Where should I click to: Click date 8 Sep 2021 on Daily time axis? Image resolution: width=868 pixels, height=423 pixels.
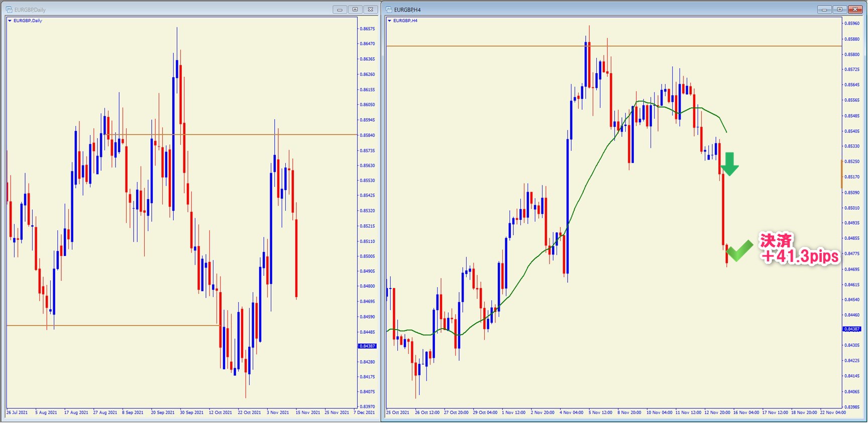click(133, 413)
